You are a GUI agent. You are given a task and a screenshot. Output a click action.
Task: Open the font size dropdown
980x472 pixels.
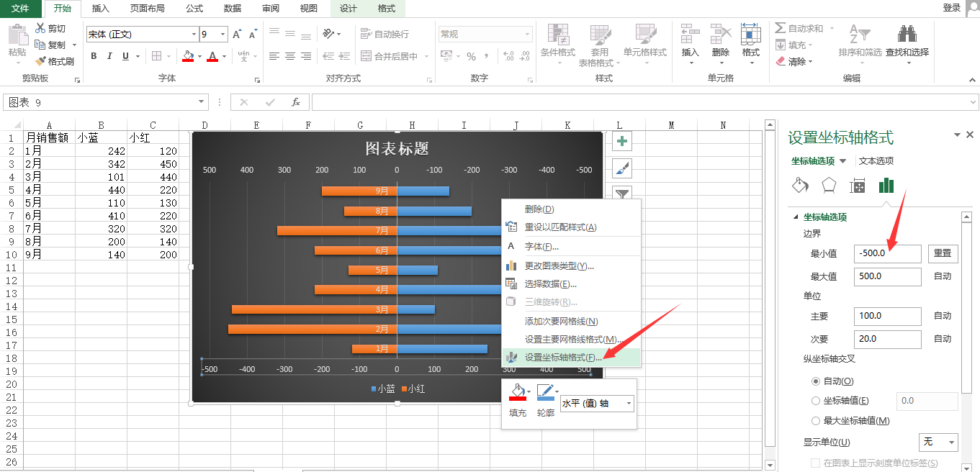point(223,34)
